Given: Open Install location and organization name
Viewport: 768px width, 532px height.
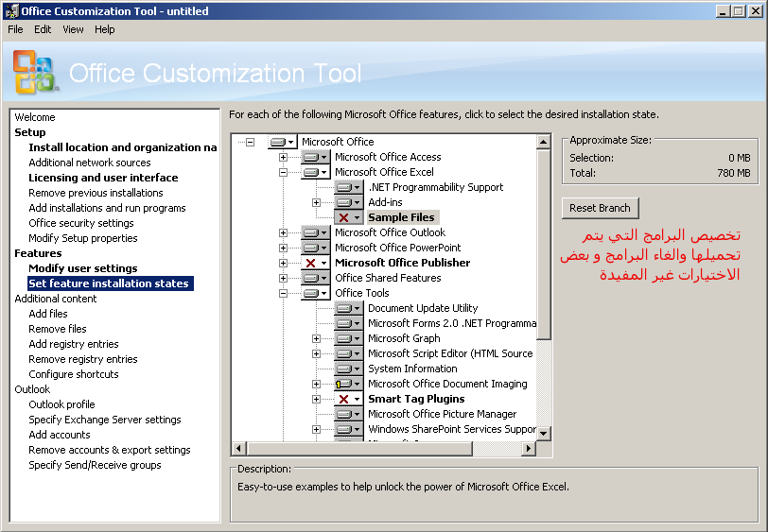Looking at the screenshot, I should click(123, 147).
